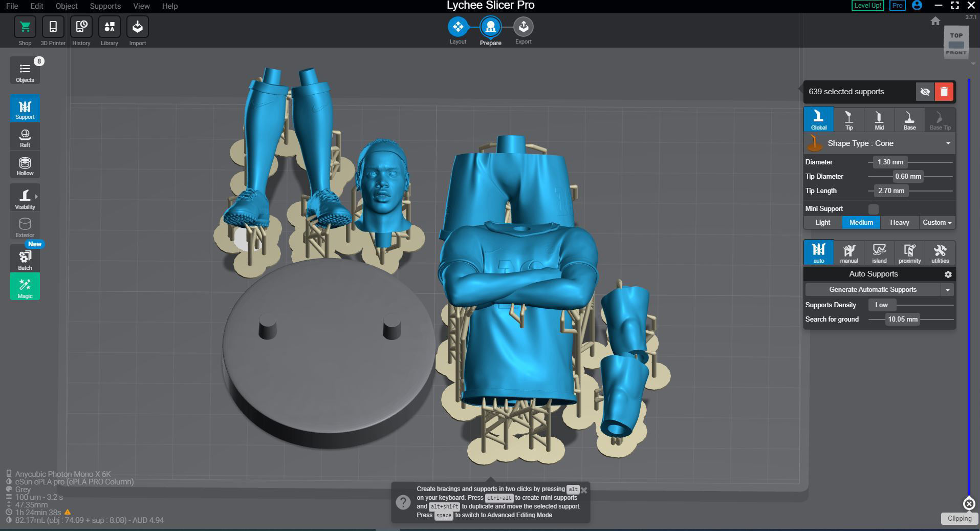This screenshot has width=980, height=531.
Task: Click the print time warning triangle
Action: click(x=68, y=512)
